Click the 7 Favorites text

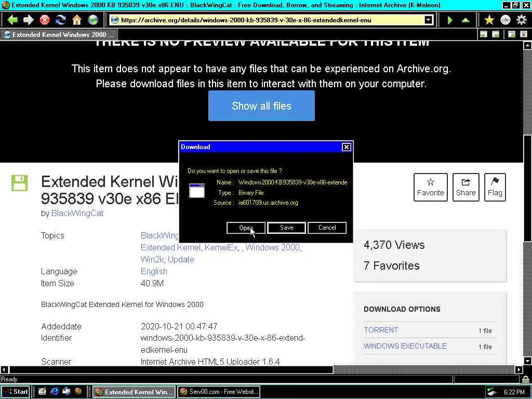392,265
